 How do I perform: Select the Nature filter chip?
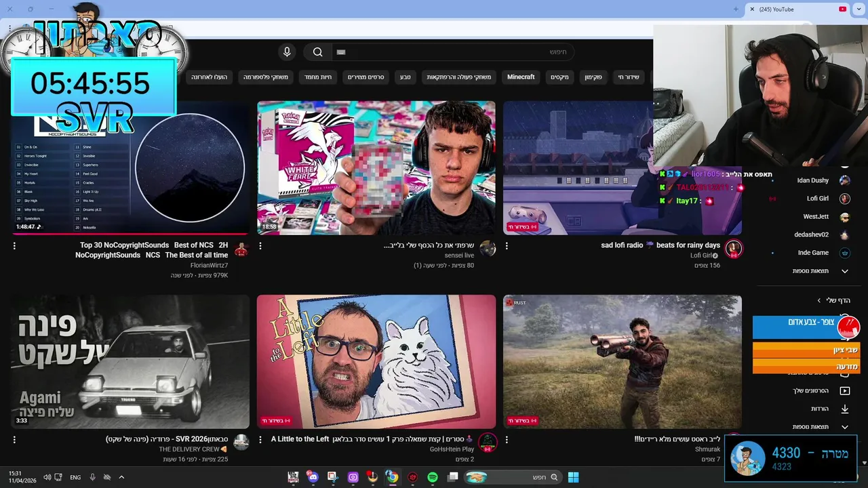pyautogui.click(x=405, y=77)
